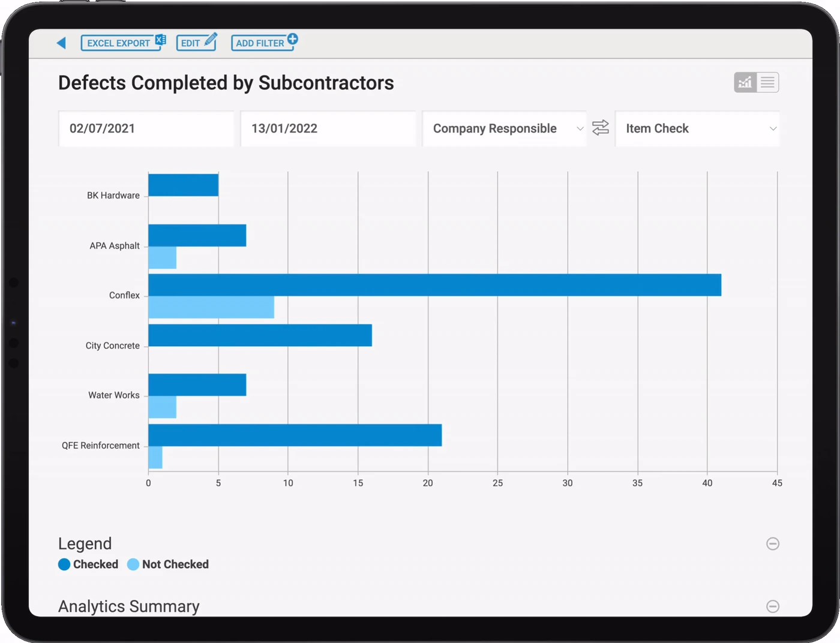Click the start date field 02/07/2021
Screen dimensions: 840x643
point(146,128)
